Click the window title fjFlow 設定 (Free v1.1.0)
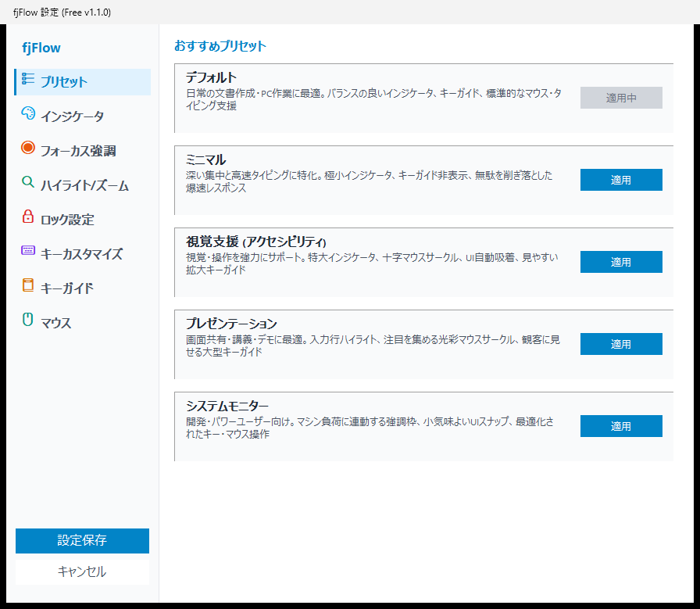The image size is (700, 609). point(62,13)
